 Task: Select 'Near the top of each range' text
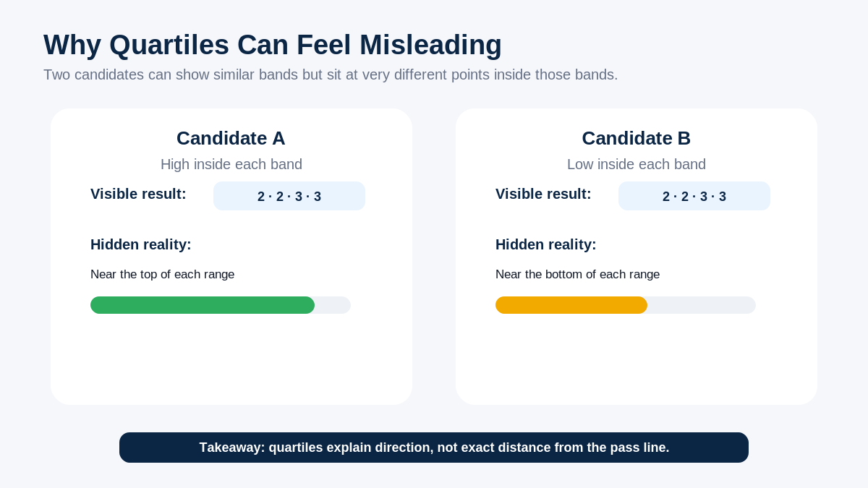(163, 275)
